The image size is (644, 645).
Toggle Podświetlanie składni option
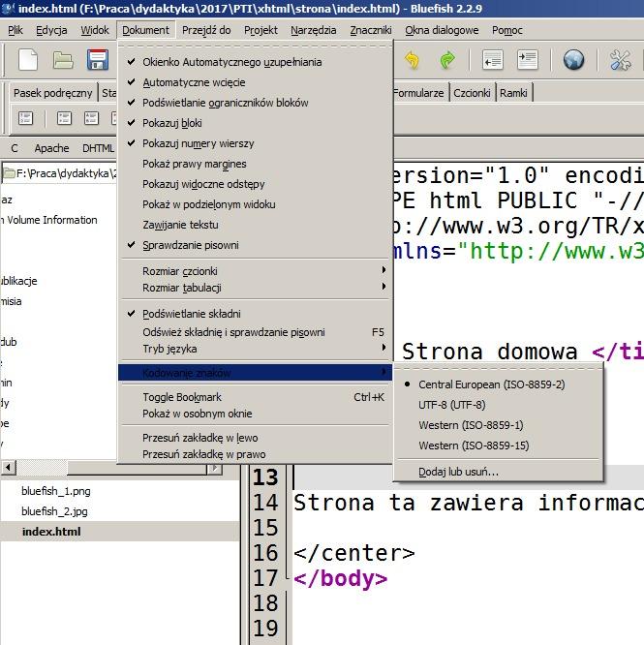tap(255, 314)
